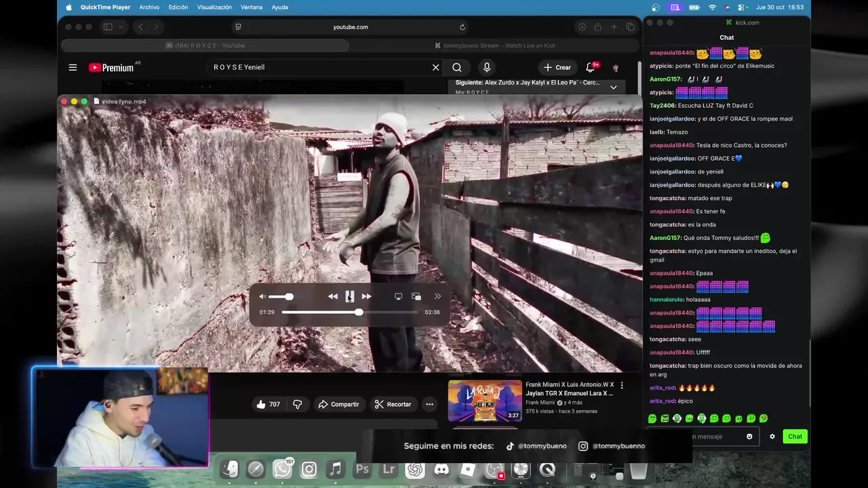Open the Ventana menu
868x488 pixels.
click(252, 7)
